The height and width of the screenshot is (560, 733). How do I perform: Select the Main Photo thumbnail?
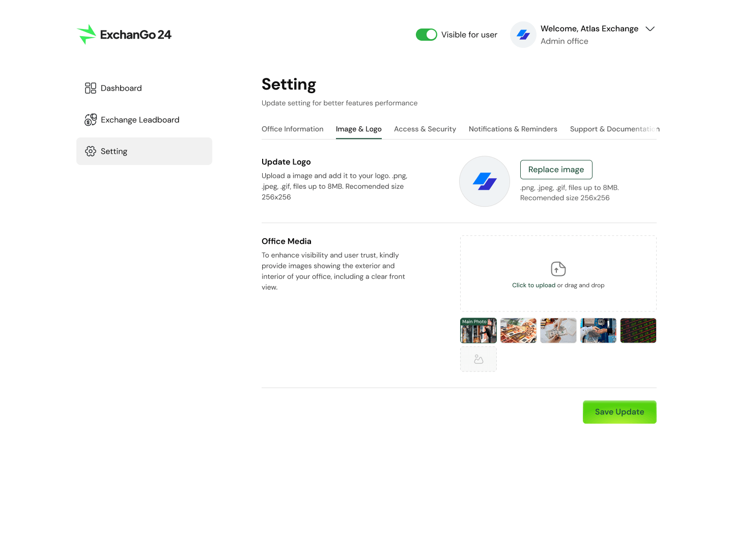[x=478, y=331]
